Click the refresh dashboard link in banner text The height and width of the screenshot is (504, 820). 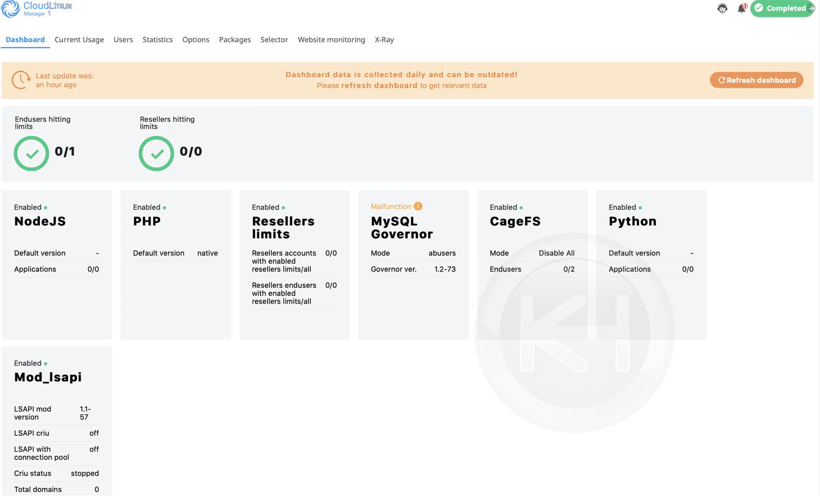pos(379,85)
